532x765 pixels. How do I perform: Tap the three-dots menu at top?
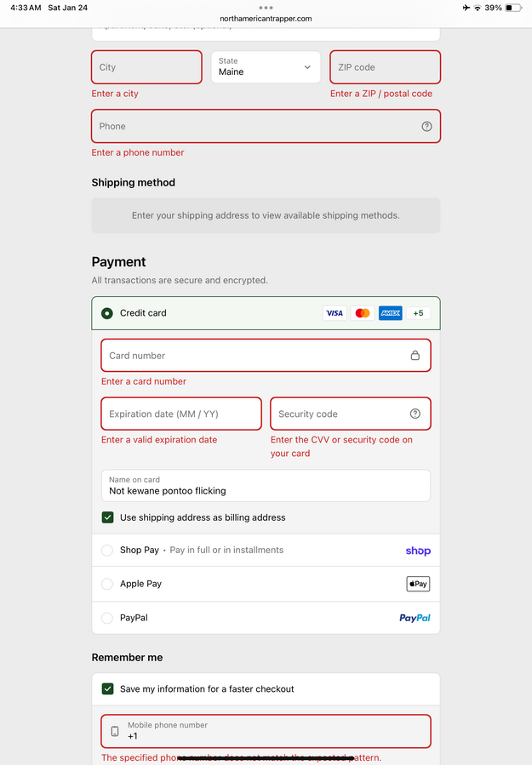click(x=266, y=8)
